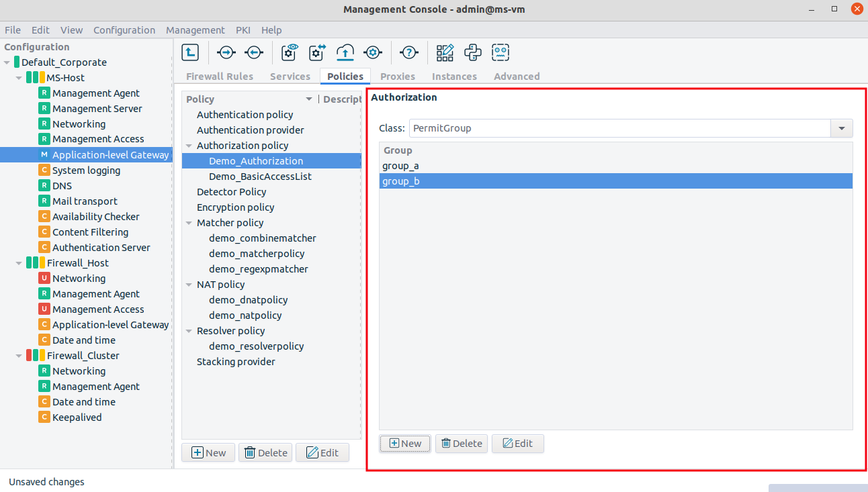
Task: Click the compare configuration (gear with arrows) icon
Action: [x=317, y=52]
